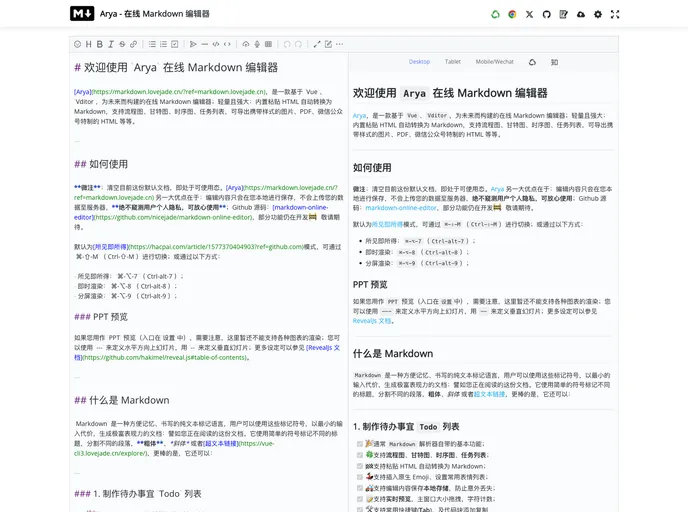Open more options with the ellipsis icon
688x512 pixels.
(x=340, y=44)
